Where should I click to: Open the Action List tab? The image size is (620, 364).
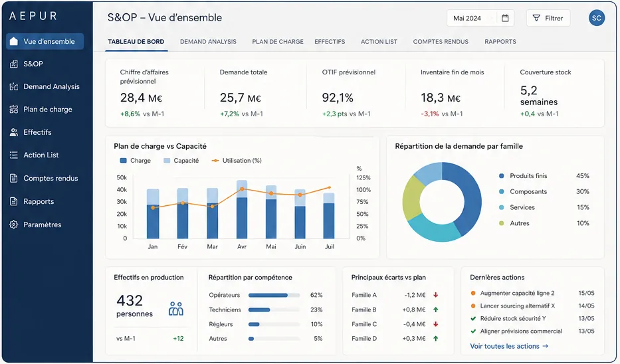(x=379, y=41)
